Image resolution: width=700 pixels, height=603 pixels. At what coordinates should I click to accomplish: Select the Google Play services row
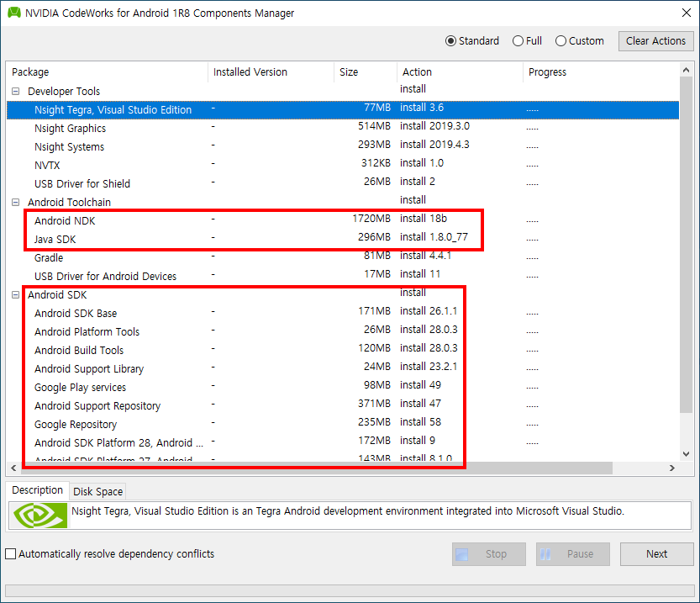pos(343,388)
